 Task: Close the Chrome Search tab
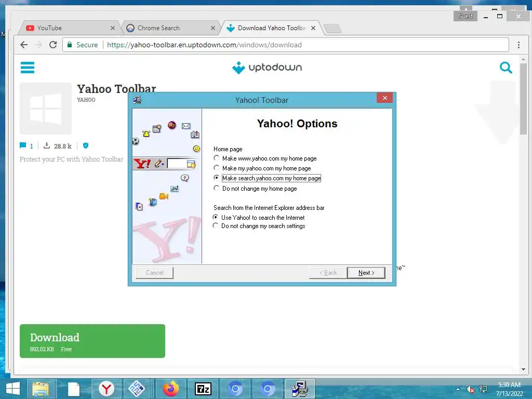coord(212,28)
